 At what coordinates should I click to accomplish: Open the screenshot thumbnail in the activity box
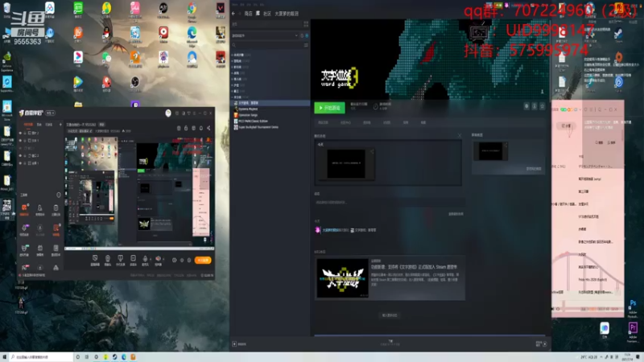[x=346, y=163]
